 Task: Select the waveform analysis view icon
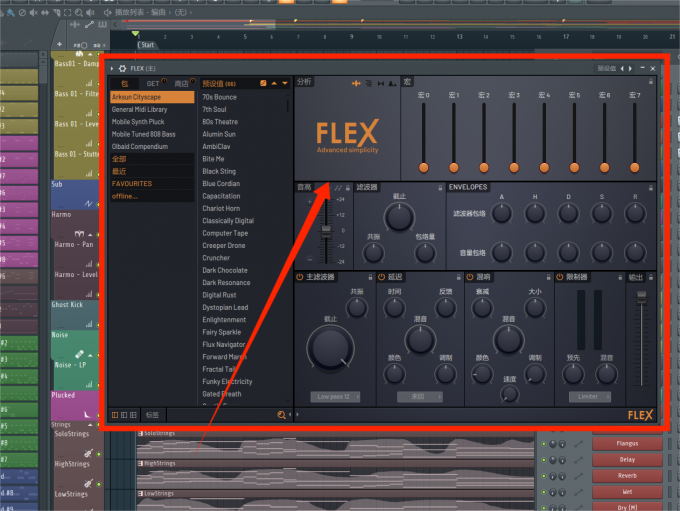click(355, 83)
